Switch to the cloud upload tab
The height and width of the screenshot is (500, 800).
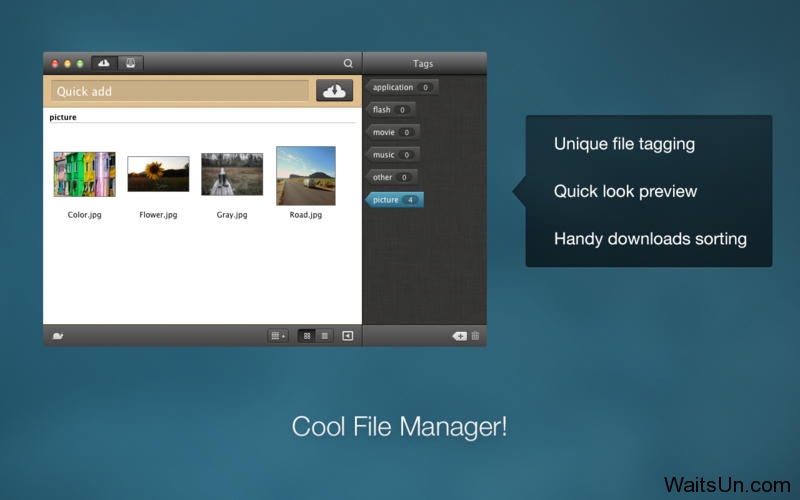(x=104, y=63)
